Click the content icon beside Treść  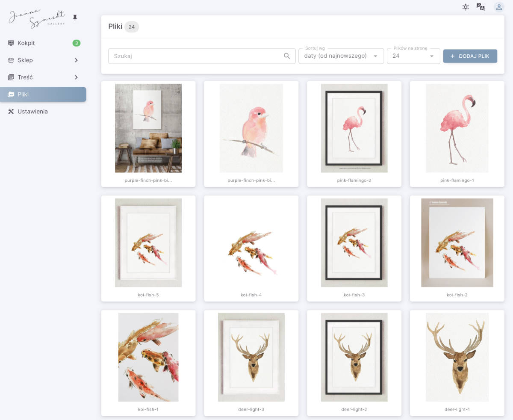click(10, 77)
